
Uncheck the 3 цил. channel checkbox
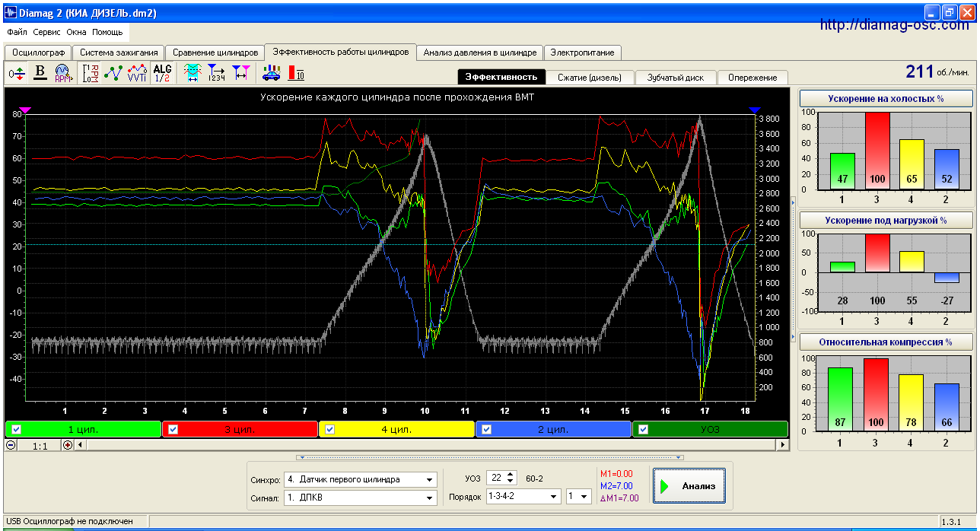coord(173,429)
